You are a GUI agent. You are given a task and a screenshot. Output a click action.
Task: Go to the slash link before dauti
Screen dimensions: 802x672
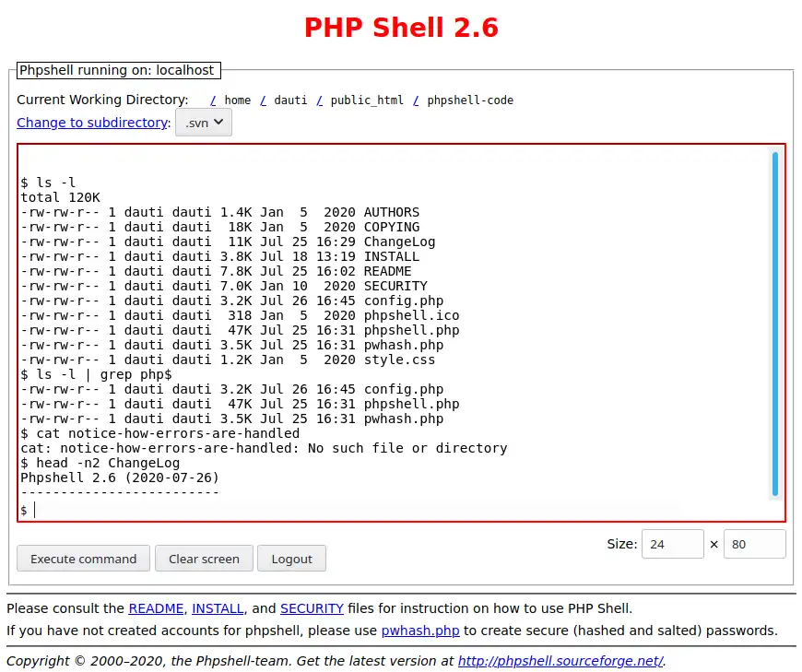click(x=263, y=100)
